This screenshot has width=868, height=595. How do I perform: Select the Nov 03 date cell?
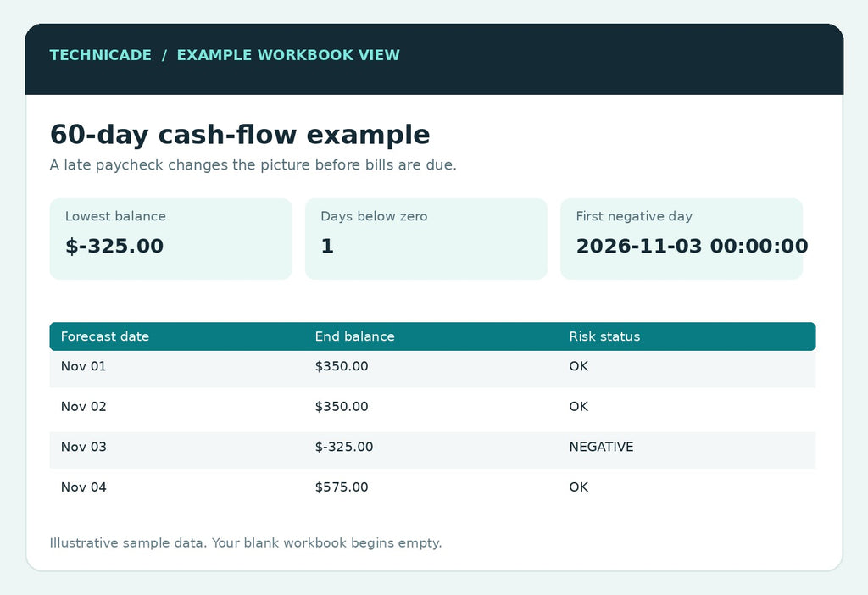pos(84,448)
